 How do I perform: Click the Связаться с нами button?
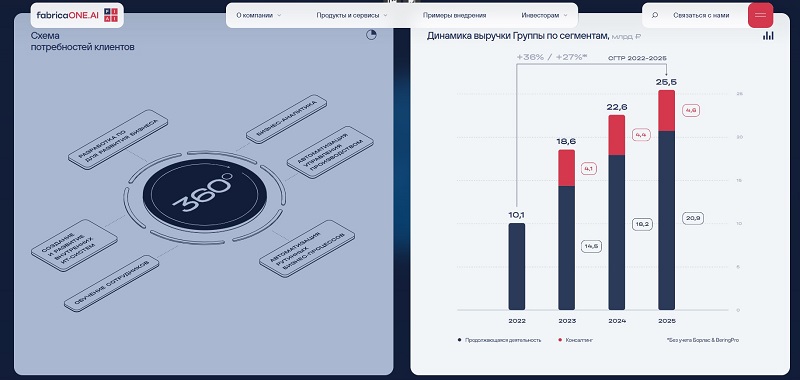701,15
